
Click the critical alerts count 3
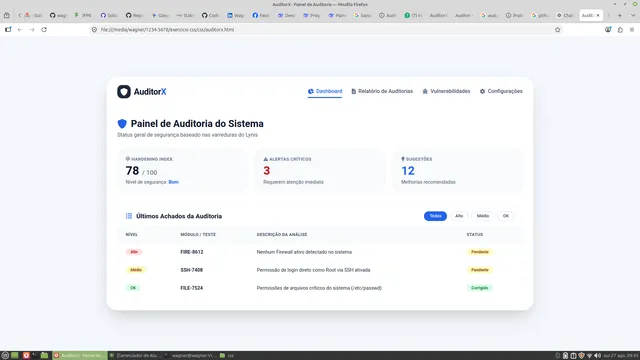coord(267,171)
